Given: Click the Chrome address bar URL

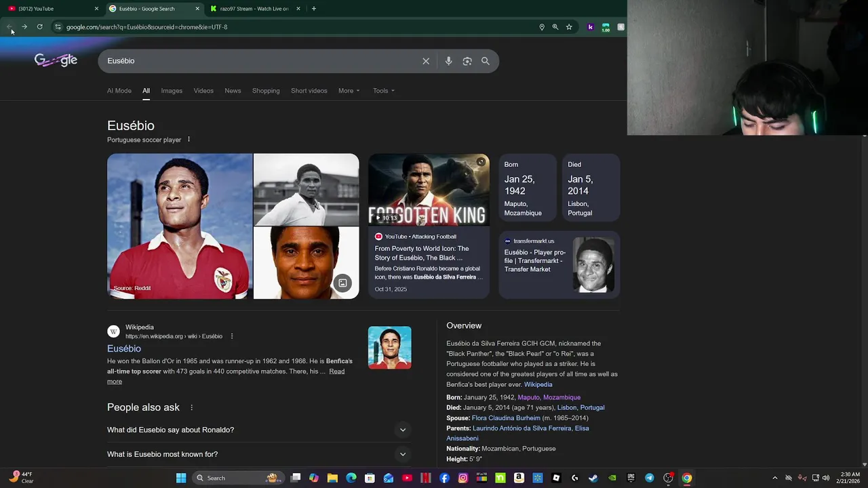Looking at the screenshot, I should coord(147,27).
